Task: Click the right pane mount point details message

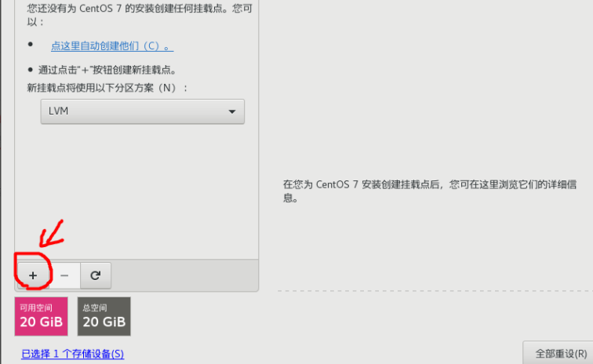Action: [430, 191]
